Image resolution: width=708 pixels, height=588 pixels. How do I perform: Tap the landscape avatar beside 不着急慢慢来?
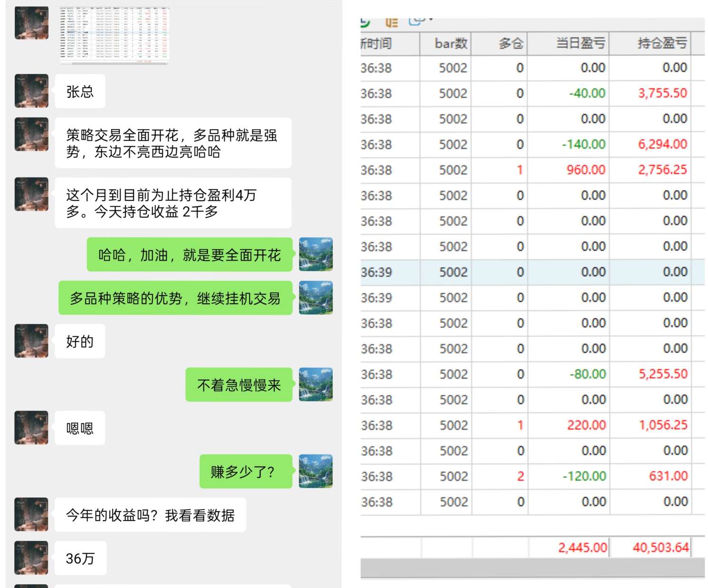click(x=316, y=384)
